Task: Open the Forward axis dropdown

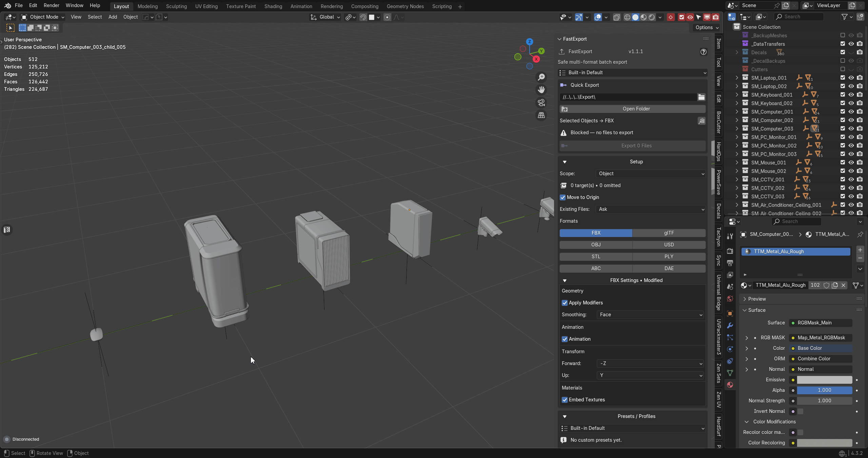Action: click(x=650, y=363)
